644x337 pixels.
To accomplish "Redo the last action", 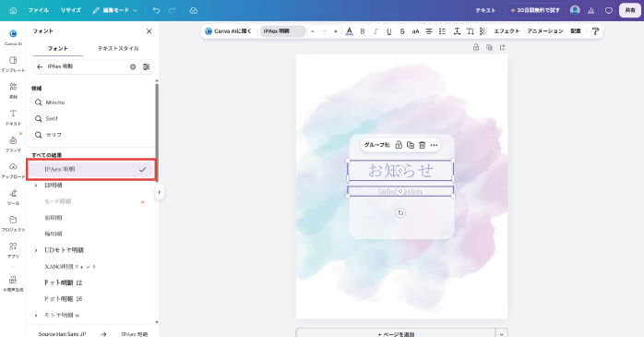I will pyautogui.click(x=173, y=10).
